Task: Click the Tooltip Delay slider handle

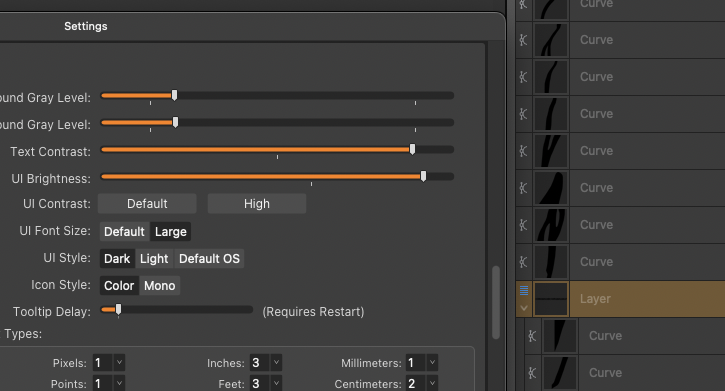Action: click(x=118, y=309)
